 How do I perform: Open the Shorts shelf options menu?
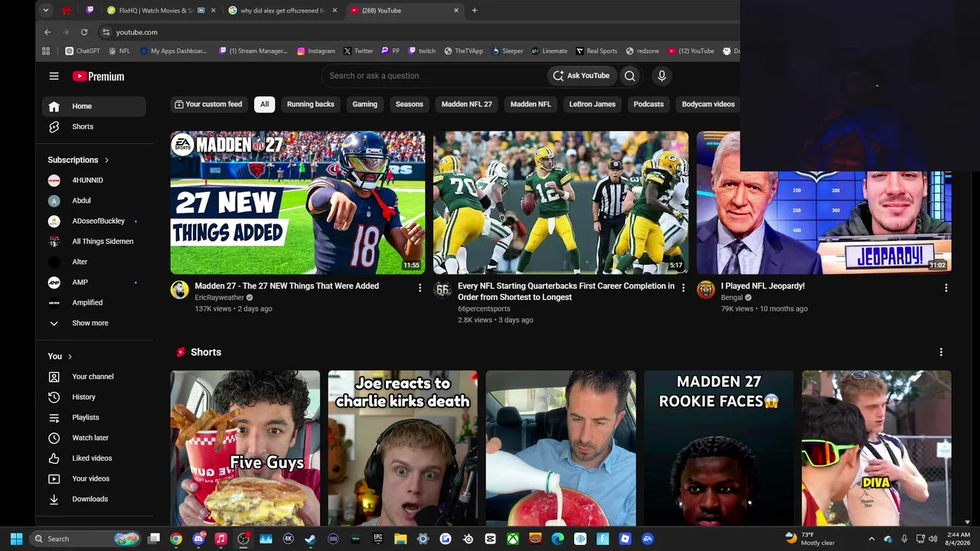941,352
